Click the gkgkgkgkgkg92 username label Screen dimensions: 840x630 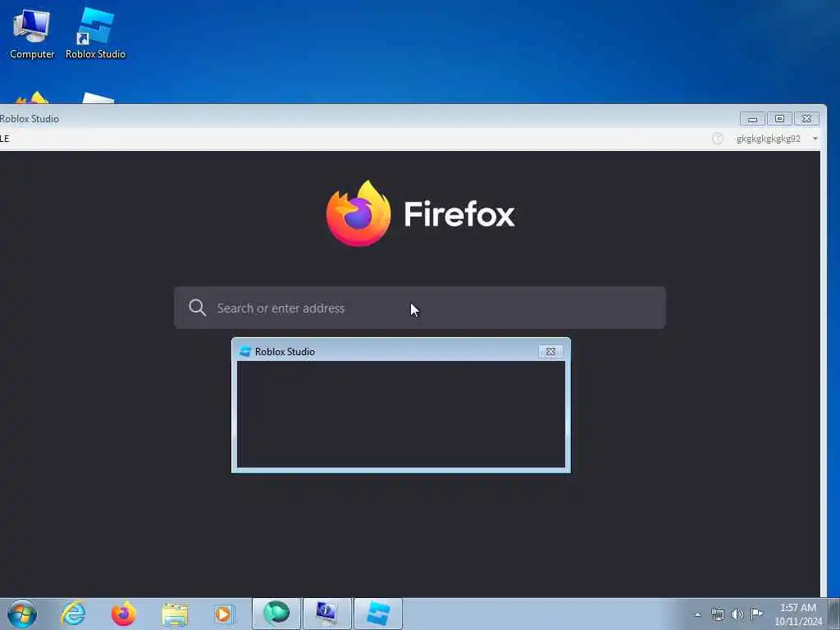tap(768, 139)
